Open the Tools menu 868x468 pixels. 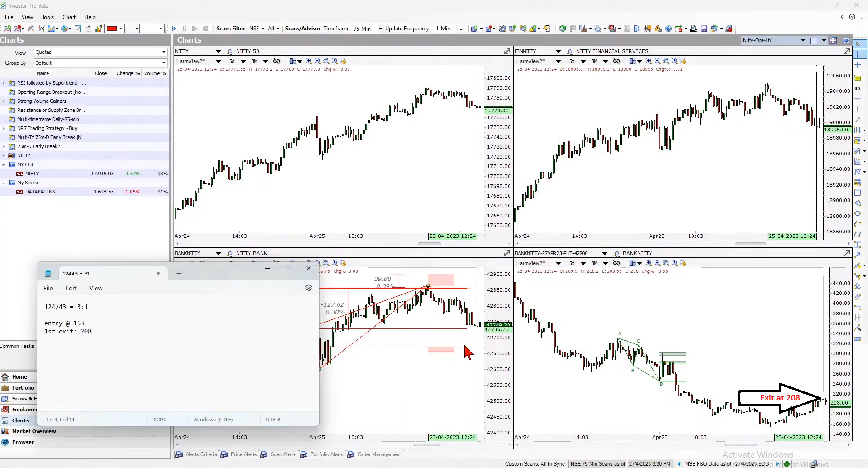(x=48, y=17)
